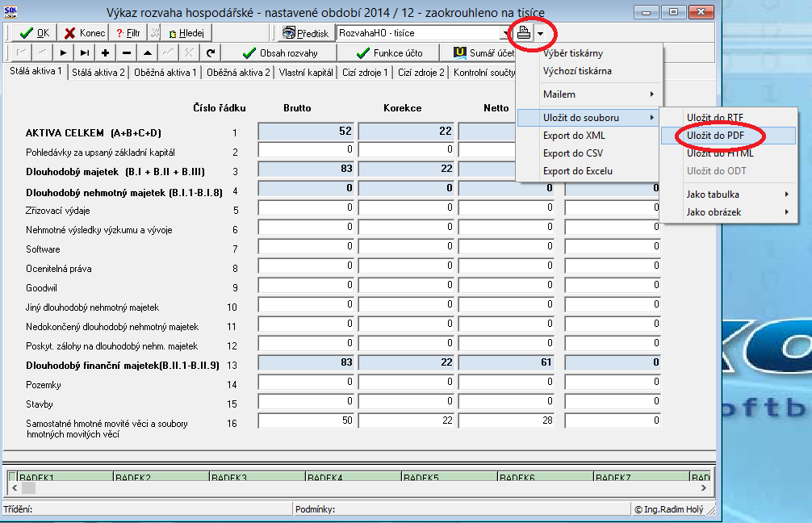Select Export do CSV
812x523 pixels.
click(x=589, y=153)
